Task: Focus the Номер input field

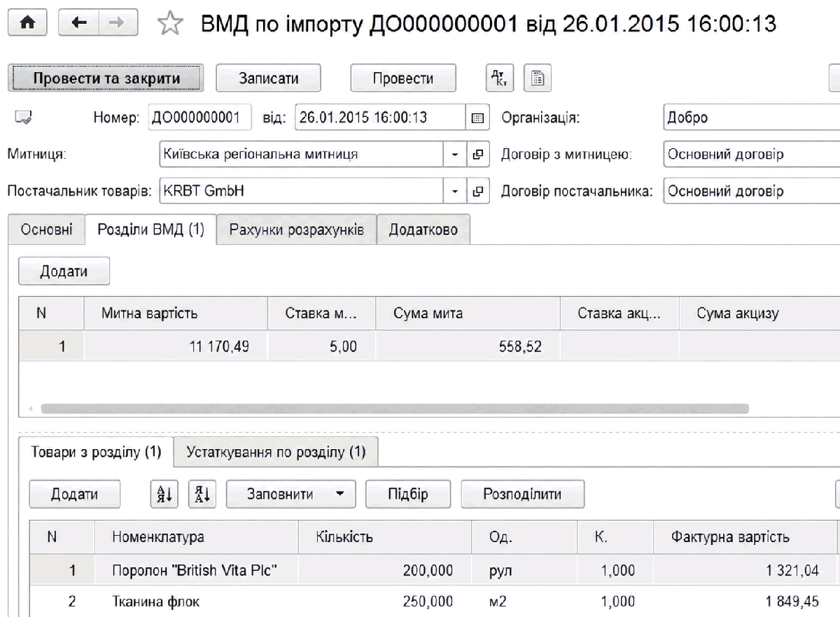Action: click(x=199, y=118)
